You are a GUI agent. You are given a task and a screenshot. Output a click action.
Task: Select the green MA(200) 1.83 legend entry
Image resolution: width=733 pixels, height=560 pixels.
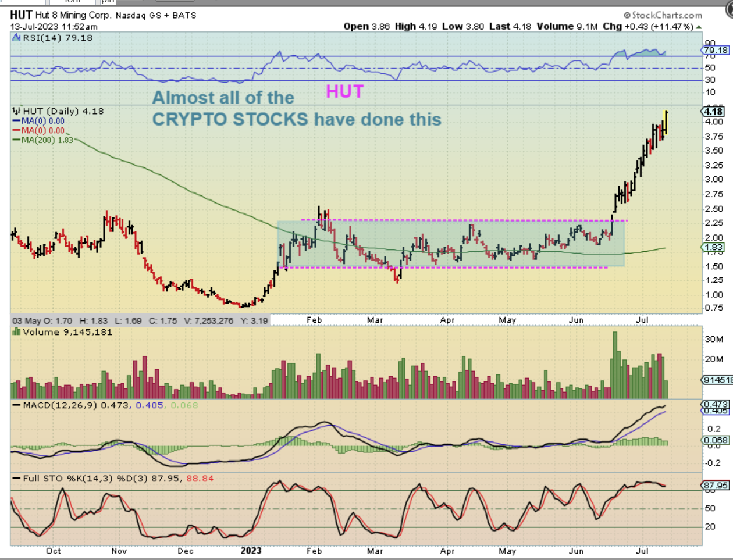[42, 140]
